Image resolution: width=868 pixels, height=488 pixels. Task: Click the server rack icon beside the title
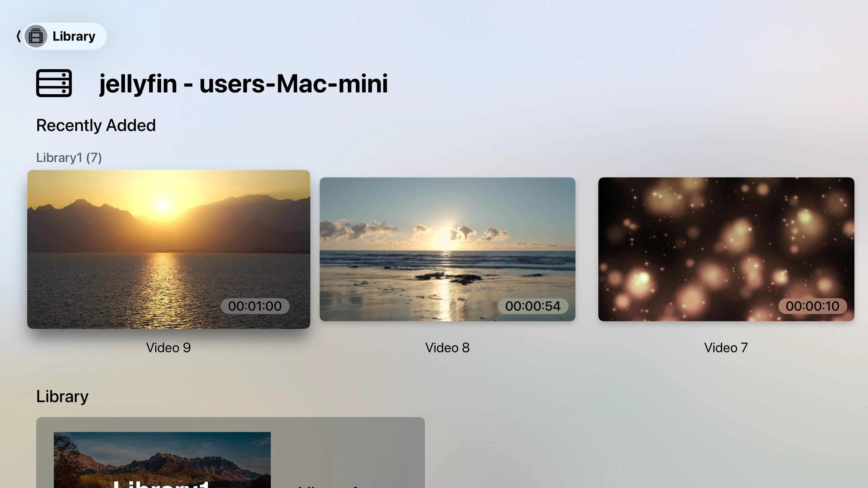click(54, 83)
